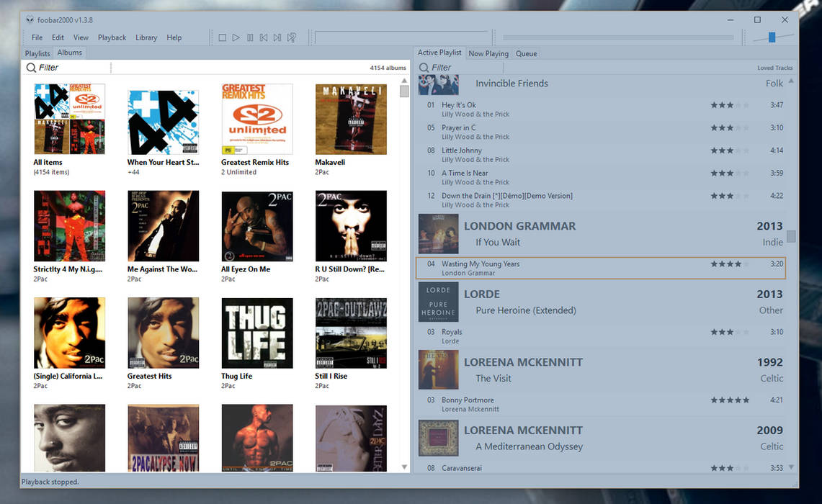Screen dimensions: 822x504
Task: Select (Single) California L... album cover
Action: (69, 333)
